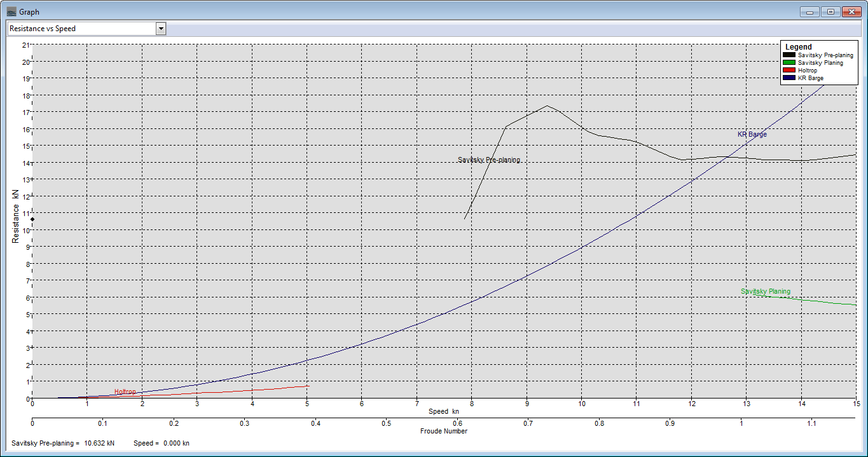868x457 pixels.
Task: Select the Legend title heading
Action: tap(798, 47)
